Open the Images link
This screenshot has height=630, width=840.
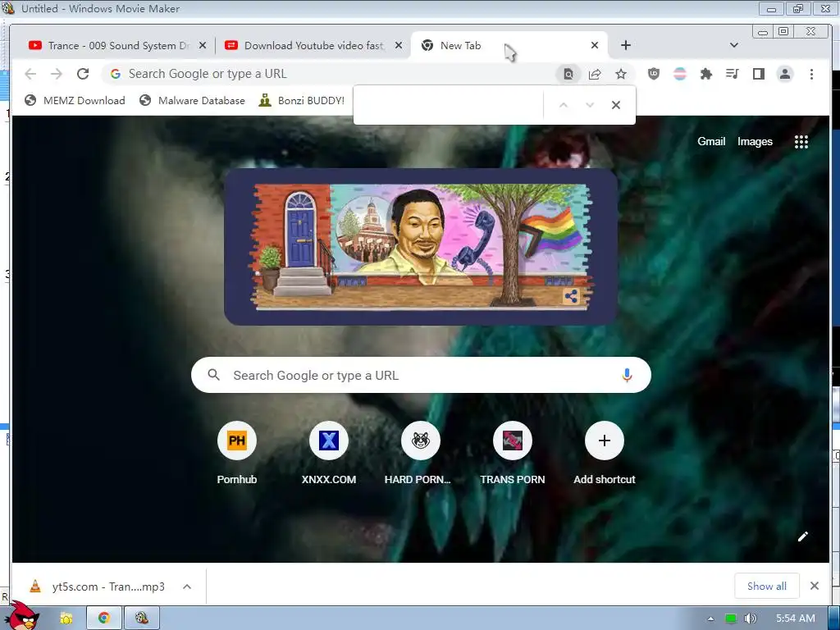click(x=755, y=141)
